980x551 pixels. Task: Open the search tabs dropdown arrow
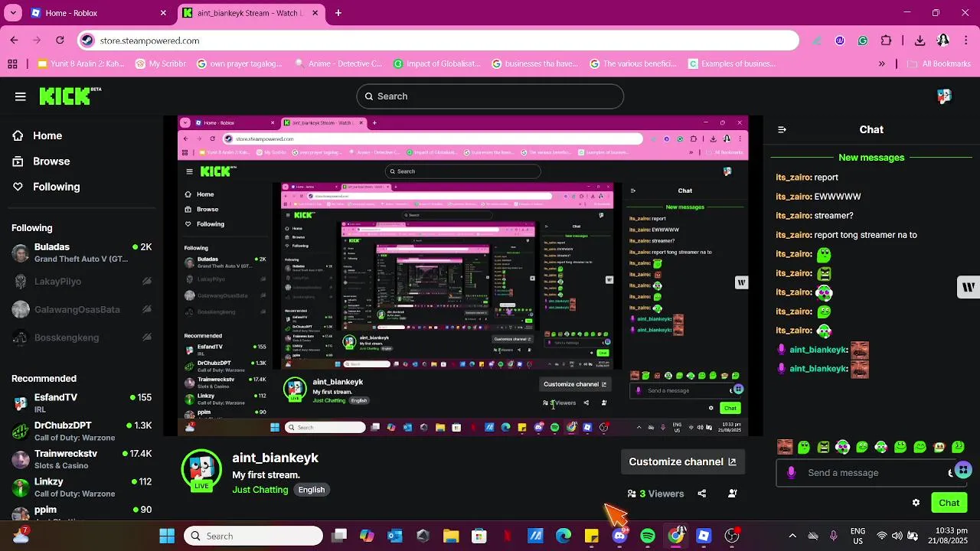click(14, 13)
